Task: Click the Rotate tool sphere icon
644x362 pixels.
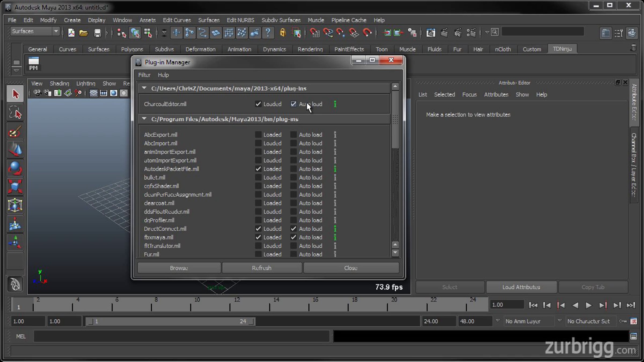Action: 15,168
